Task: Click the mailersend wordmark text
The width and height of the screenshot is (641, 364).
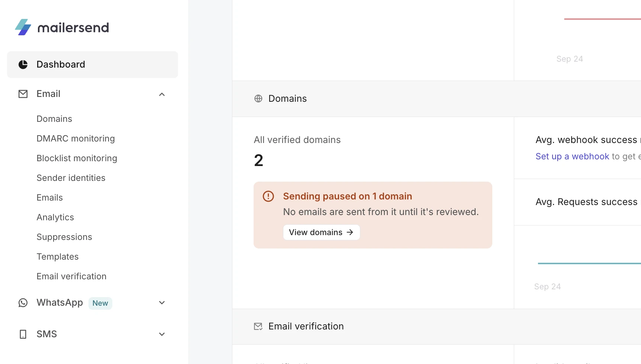Action: coord(73,27)
